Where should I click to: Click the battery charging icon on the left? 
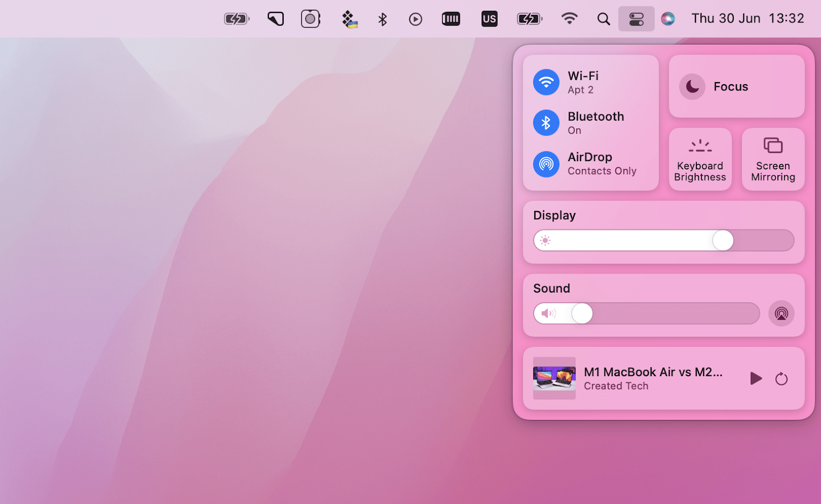point(236,18)
